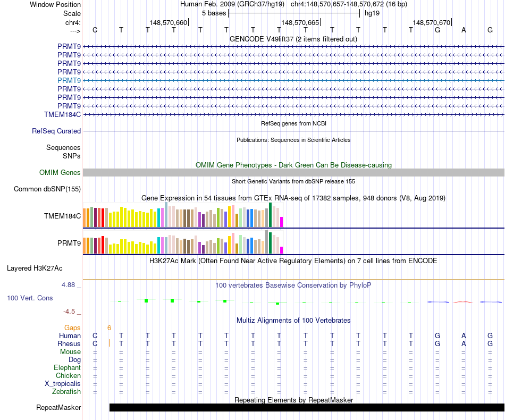
Task: Click base A in the Human alignment row
Action: click(x=464, y=336)
